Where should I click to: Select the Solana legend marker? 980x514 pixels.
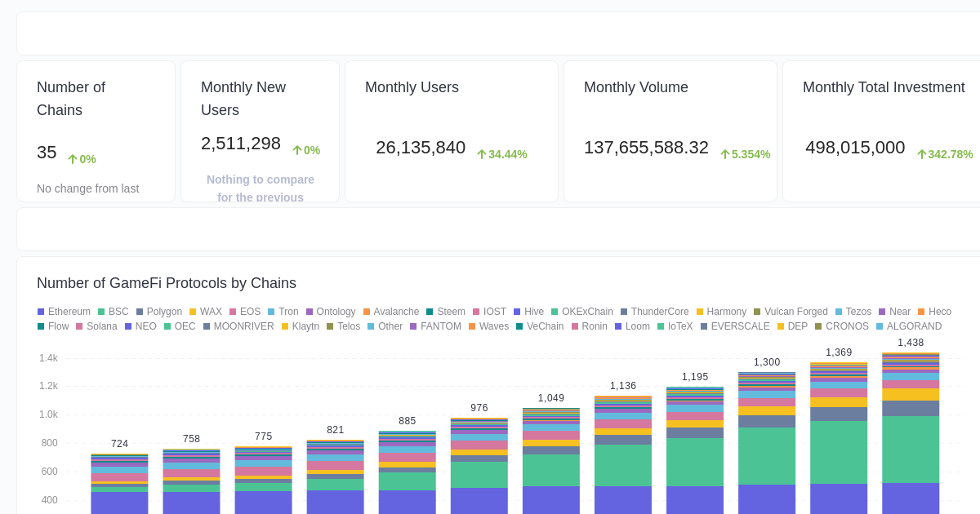pos(78,326)
